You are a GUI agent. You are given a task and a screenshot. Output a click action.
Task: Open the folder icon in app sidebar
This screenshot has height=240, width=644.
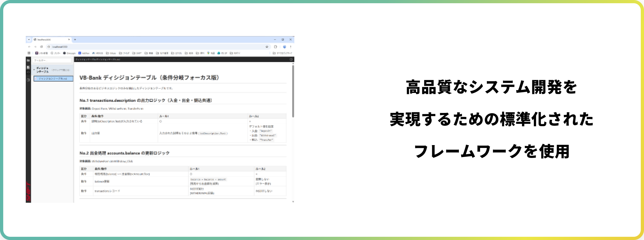click(28, 60)
